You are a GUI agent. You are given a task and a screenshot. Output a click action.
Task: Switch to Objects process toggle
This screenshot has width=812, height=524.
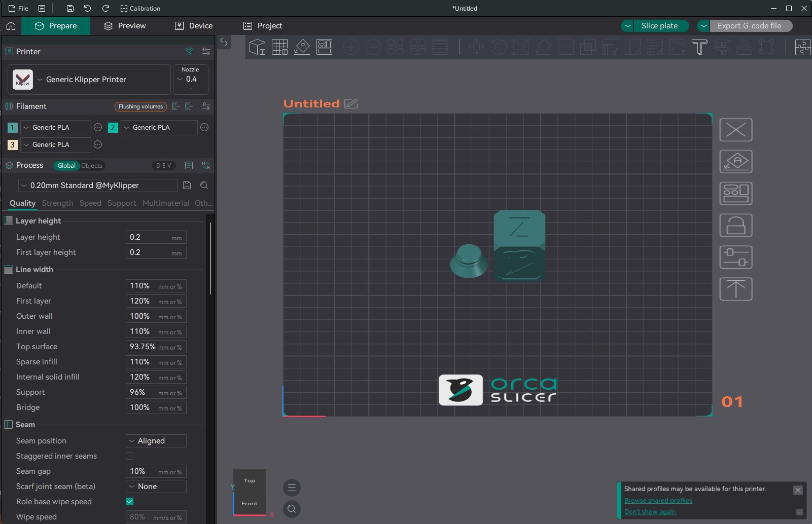click(92, 166)
